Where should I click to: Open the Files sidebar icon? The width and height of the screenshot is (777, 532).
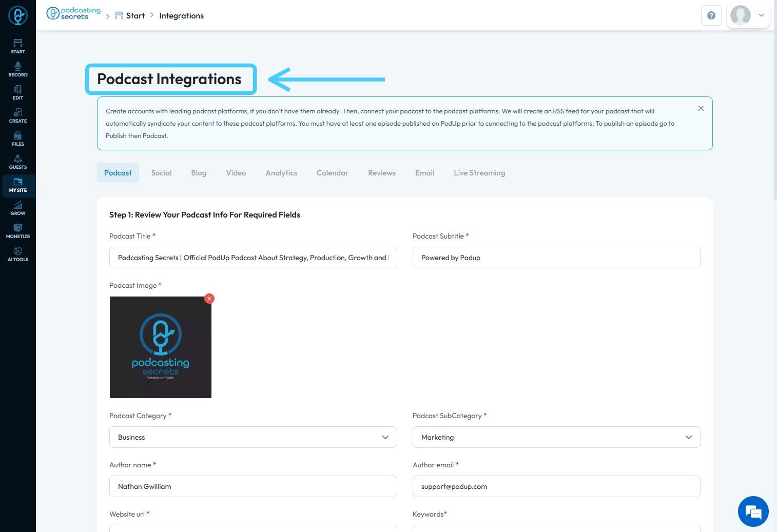(x=18, y=139)
